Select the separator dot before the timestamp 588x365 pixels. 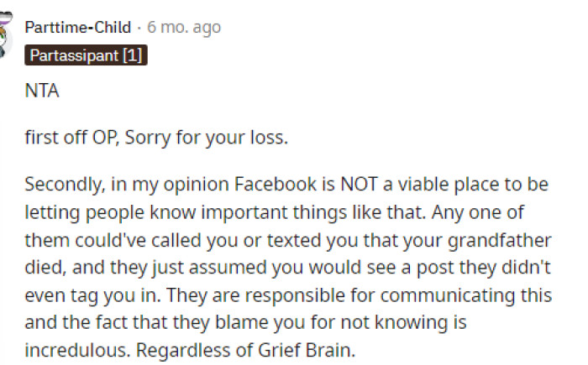coord(139,28)
